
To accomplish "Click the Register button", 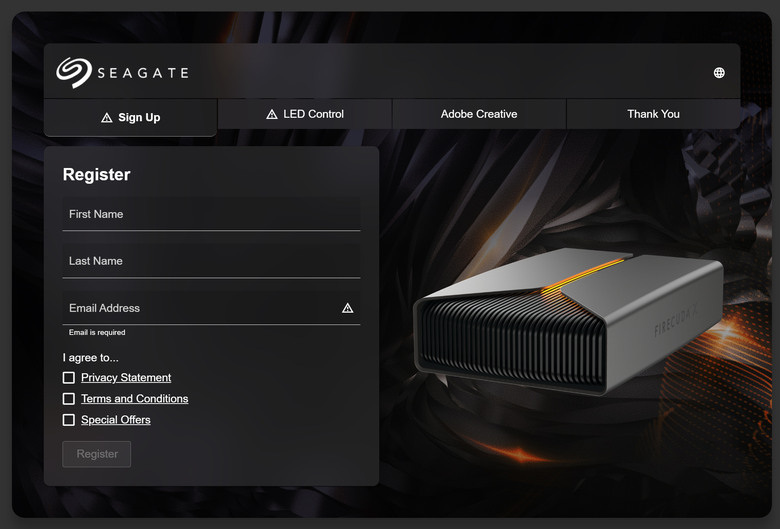I will tap(97, 454).
